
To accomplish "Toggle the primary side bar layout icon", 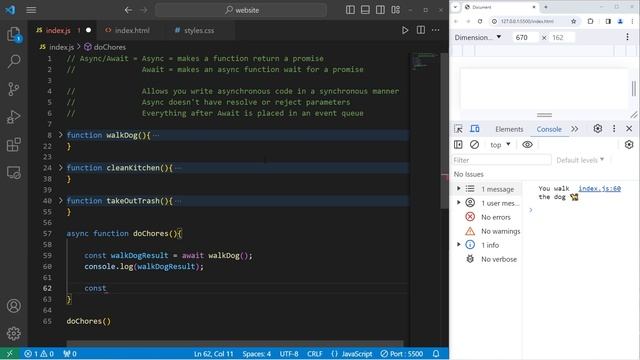I will tap(350, 10).
